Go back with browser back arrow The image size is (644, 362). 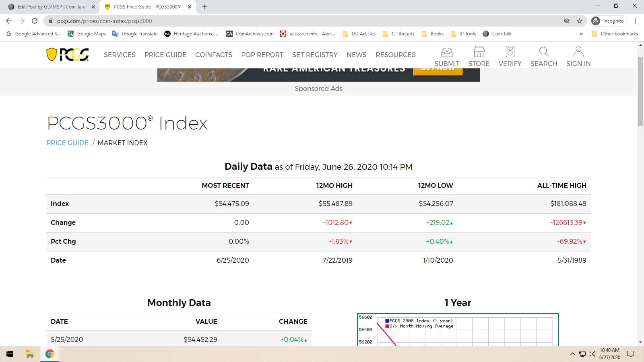pyautogui.click(x=9, y=21)
